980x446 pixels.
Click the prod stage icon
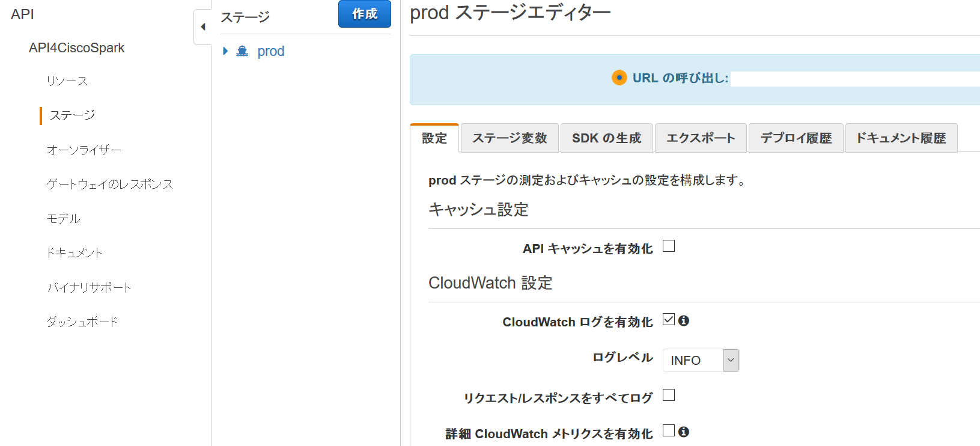pos(242,51)
